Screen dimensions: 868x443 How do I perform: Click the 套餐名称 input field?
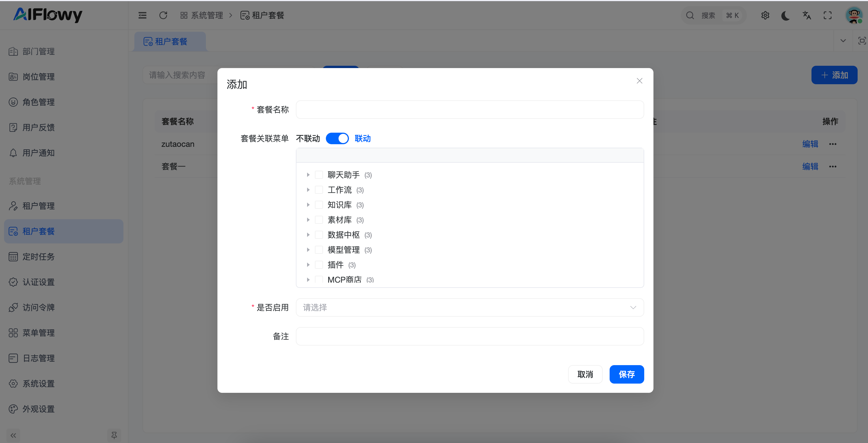[469, 110]
